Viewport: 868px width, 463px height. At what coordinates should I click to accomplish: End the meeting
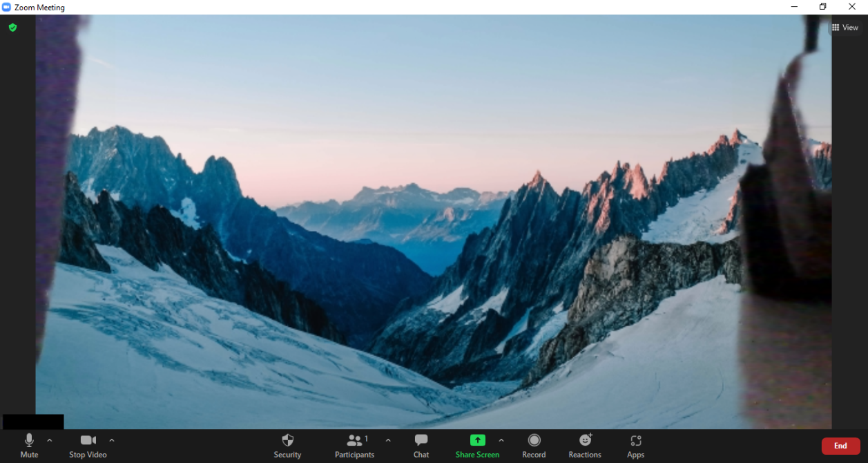(840, 446)
